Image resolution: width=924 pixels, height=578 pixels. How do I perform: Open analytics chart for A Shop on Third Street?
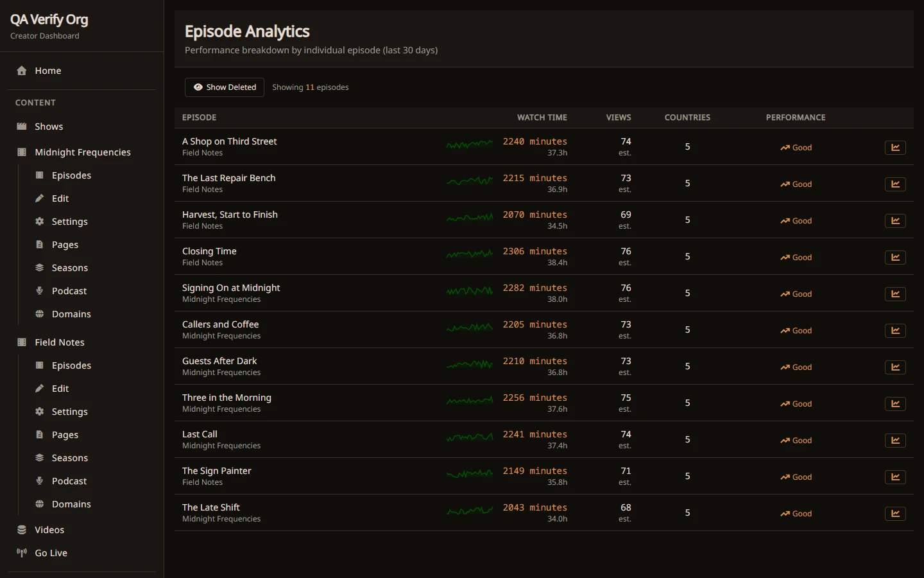895,148
